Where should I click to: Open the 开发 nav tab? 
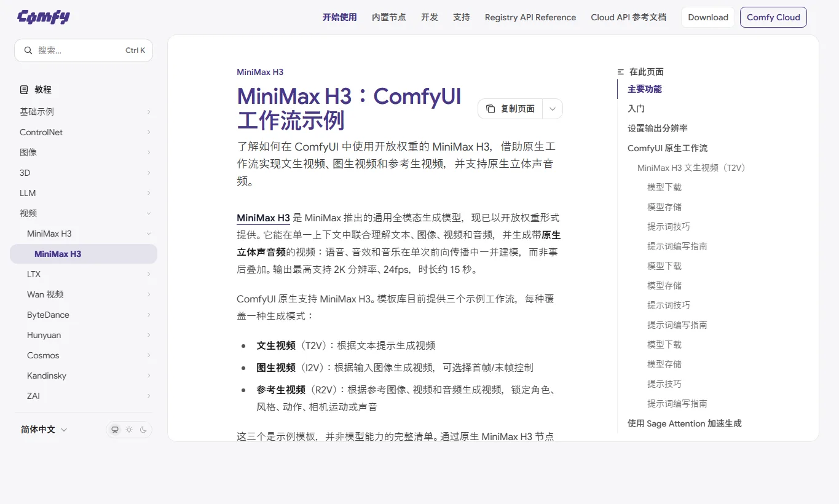tap(430, 17)
